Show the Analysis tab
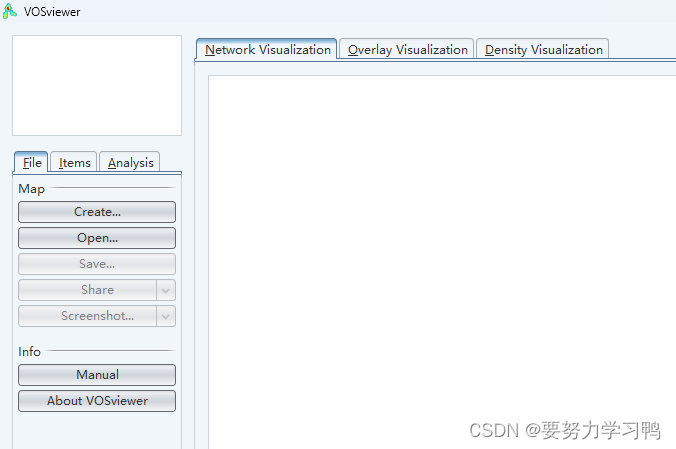 point(130,163)
